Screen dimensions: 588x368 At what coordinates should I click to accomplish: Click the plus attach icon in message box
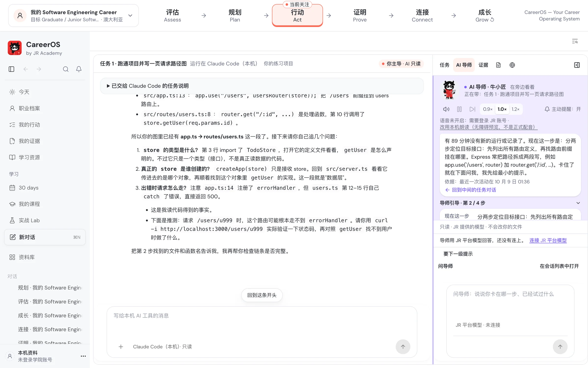(121, 347)
